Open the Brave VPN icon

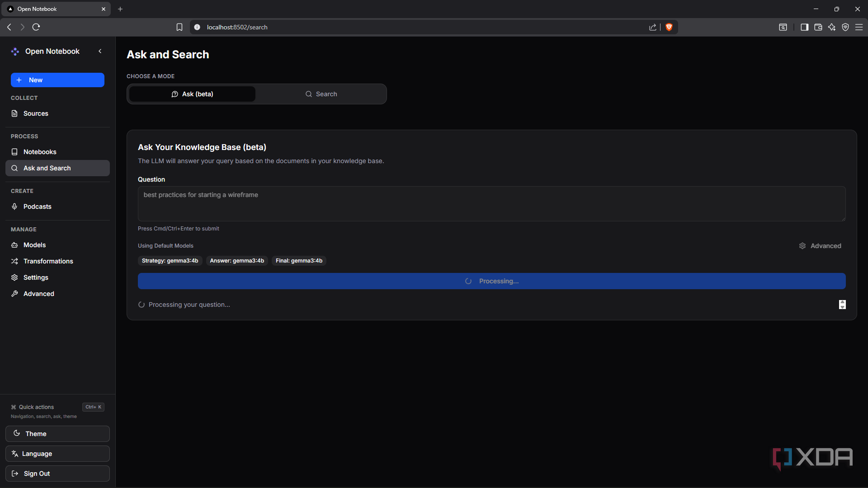[845, 27]
